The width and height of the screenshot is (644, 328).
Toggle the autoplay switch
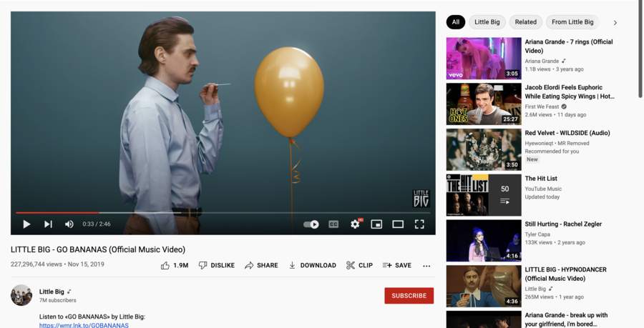click(311, 224)
